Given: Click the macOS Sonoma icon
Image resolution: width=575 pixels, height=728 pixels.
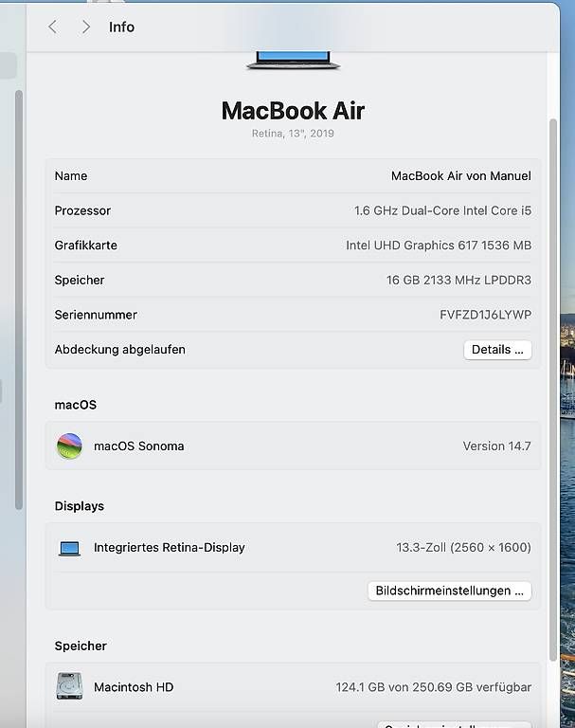Looking at the screenshot, I should (x=69, y=446).
